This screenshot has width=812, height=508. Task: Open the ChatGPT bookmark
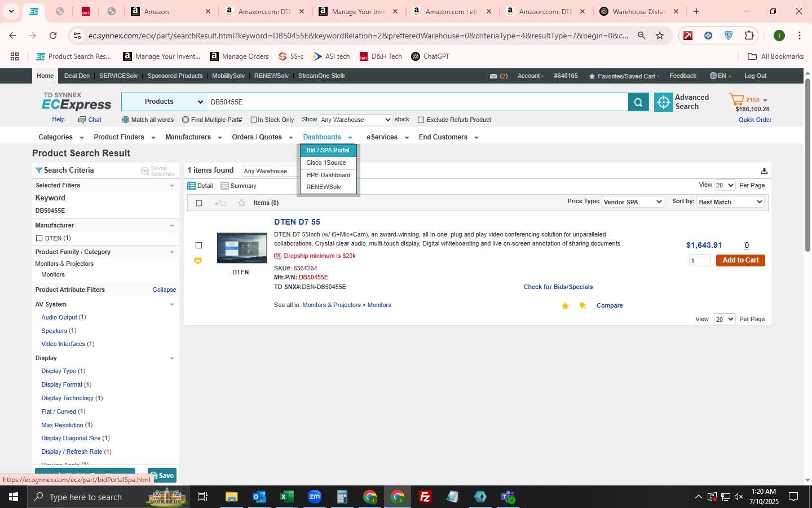[430, 56]
